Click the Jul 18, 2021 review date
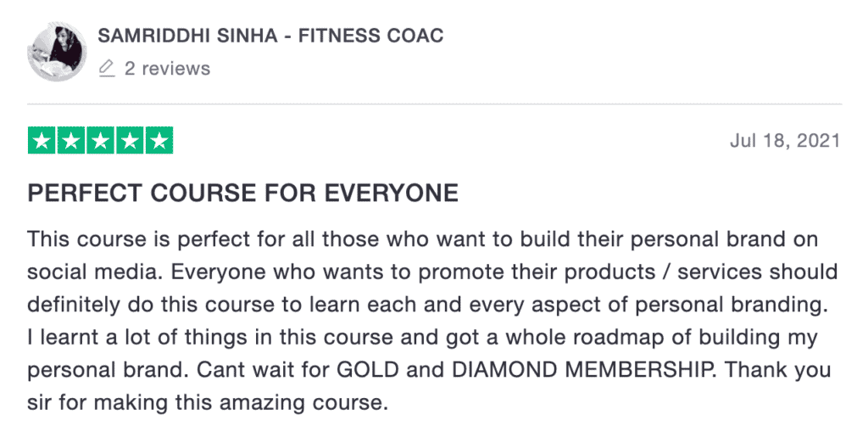Screen dimensions: 868x426 (x=785, y=141)
